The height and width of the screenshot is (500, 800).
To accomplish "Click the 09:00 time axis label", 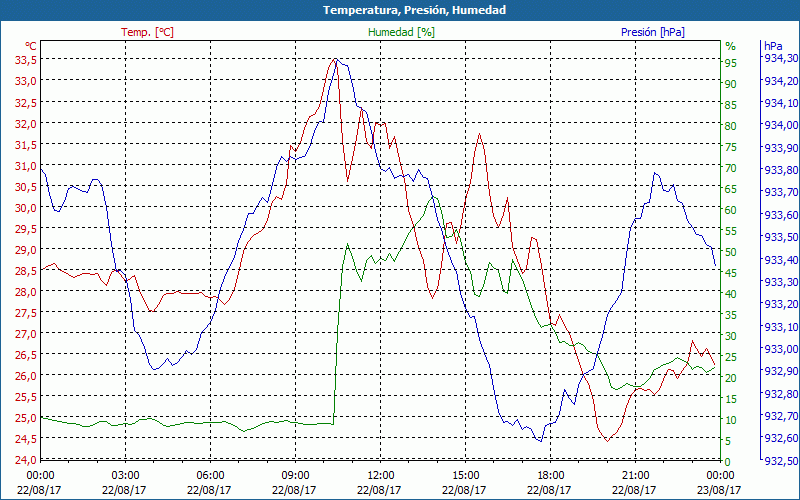I will pos(295,476).
